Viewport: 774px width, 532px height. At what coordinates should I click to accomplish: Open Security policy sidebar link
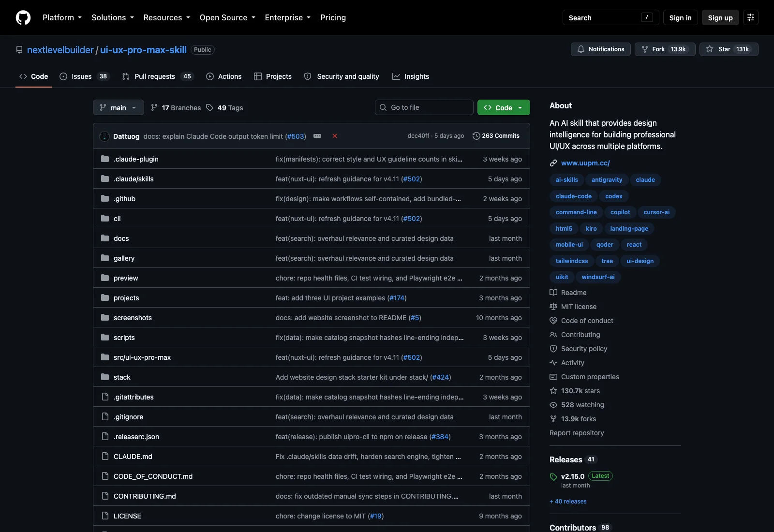[579, 349]
